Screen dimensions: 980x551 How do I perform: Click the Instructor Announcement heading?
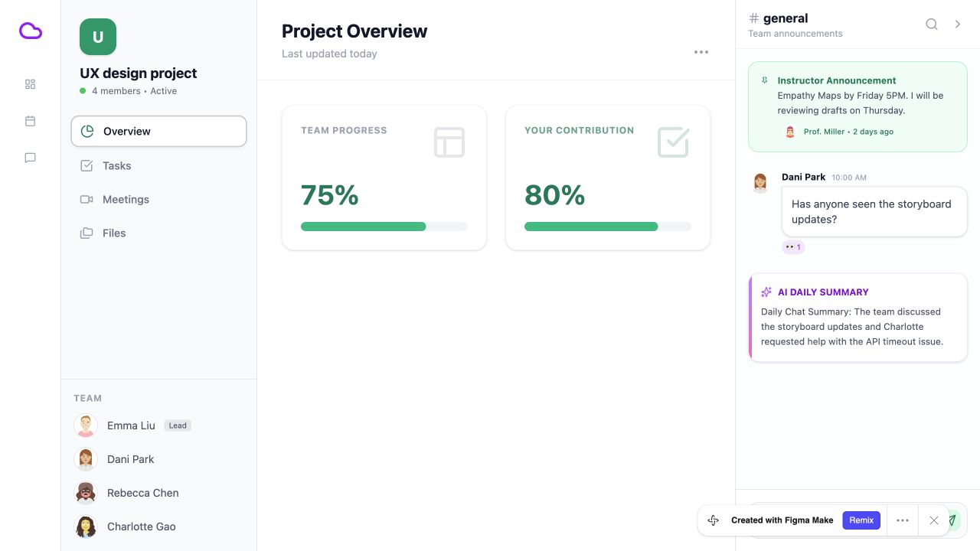[x=837, y=80]
